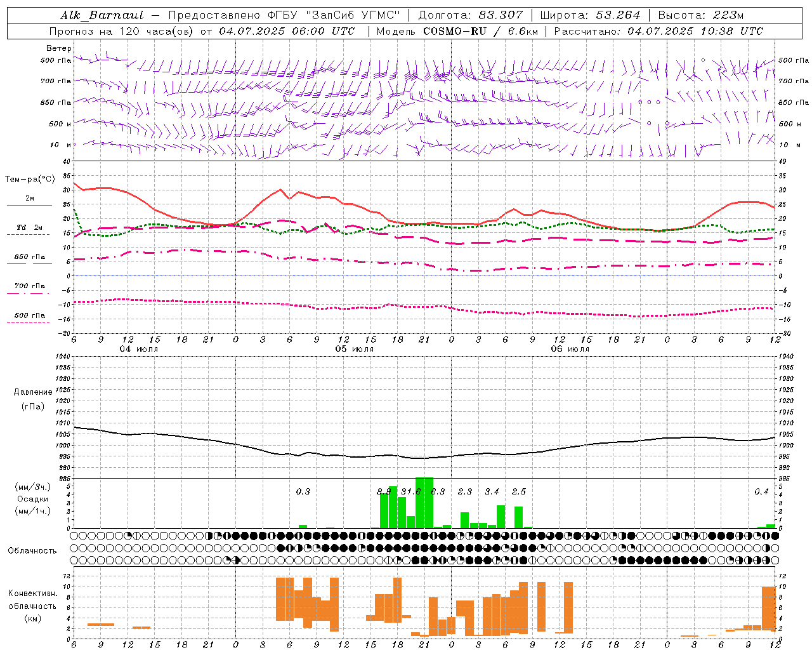Click the '2м' red line legend entry
Screen dimensions: 812x650
30,198
